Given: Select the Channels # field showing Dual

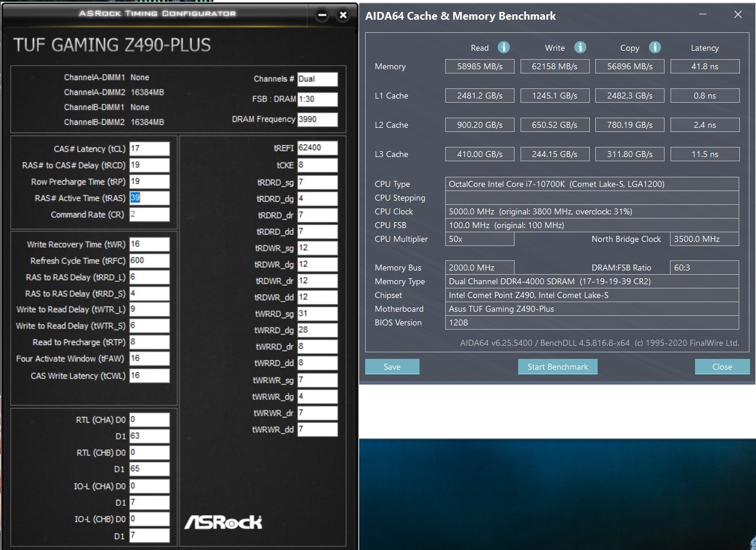Looking at the screenshot, I should [x=317, y=79].
